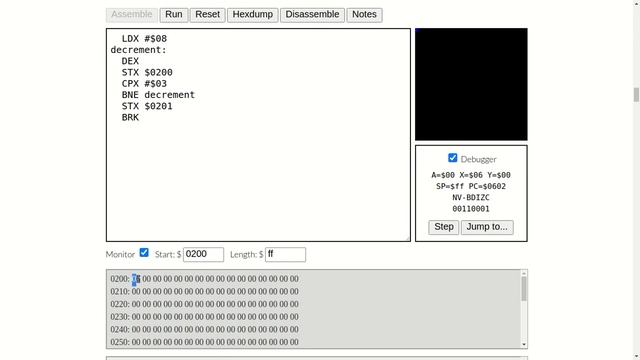Click the Disassemble button

coord(312,15)
